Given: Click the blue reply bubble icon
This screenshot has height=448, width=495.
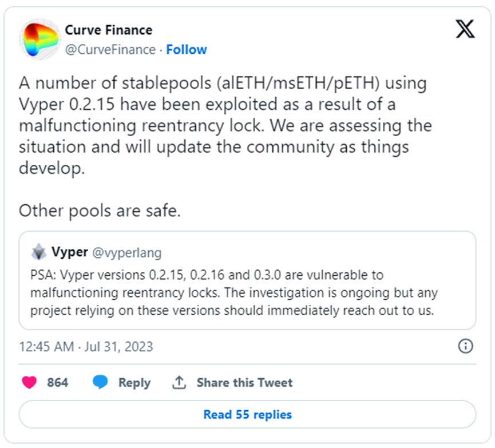Looking at the screenshot, I should [x=100, y=382].
